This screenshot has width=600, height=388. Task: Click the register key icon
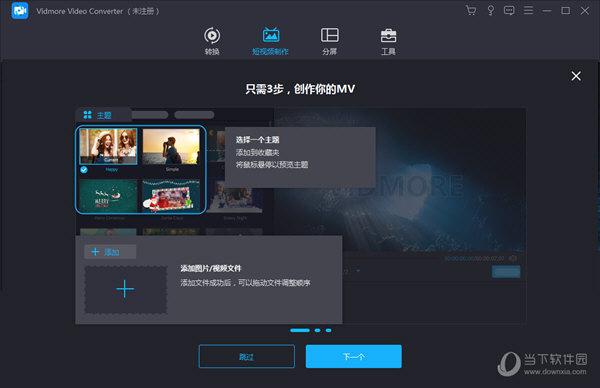(x=491, y=10)
